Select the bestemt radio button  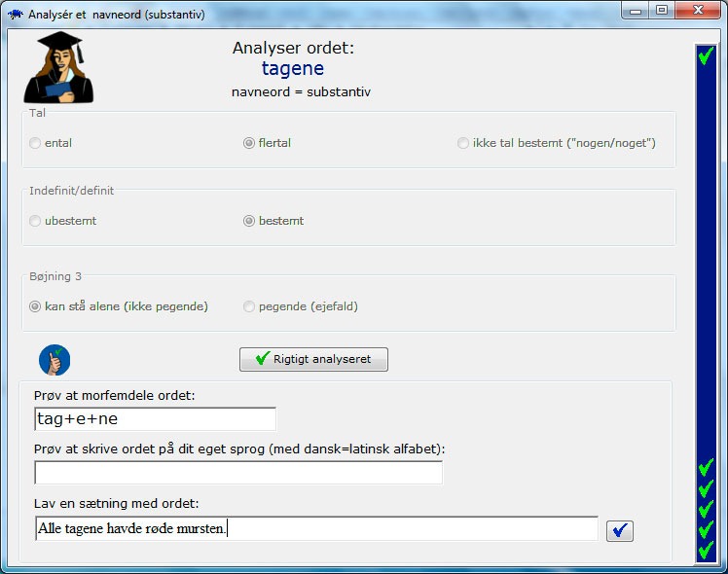pos(249,221)
